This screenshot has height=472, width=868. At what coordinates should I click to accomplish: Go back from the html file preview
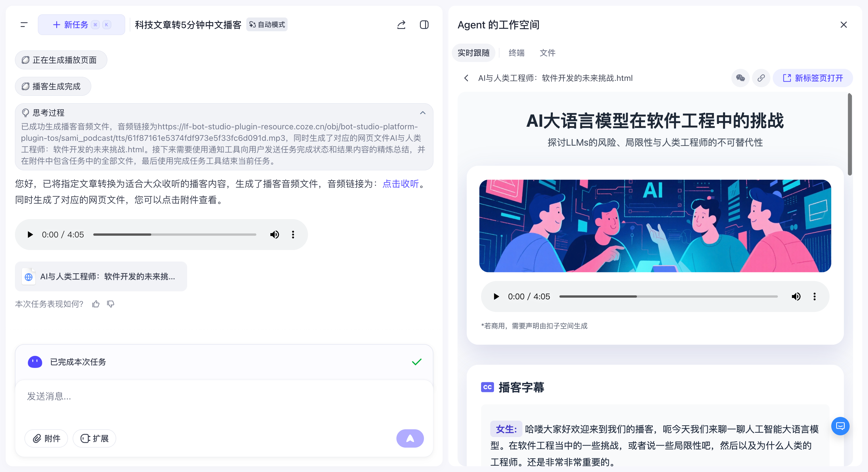pos(466,78)
